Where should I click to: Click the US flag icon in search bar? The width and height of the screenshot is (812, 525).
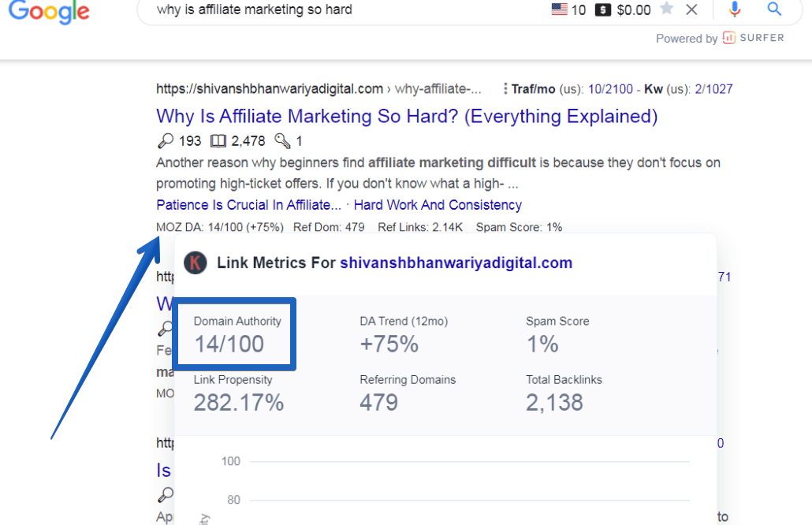coord(559,9)
